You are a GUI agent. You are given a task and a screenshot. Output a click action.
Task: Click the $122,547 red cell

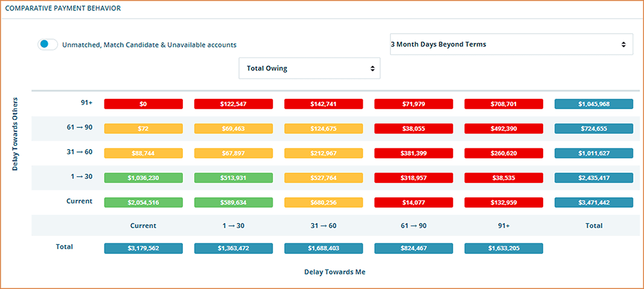click(234, 104)
